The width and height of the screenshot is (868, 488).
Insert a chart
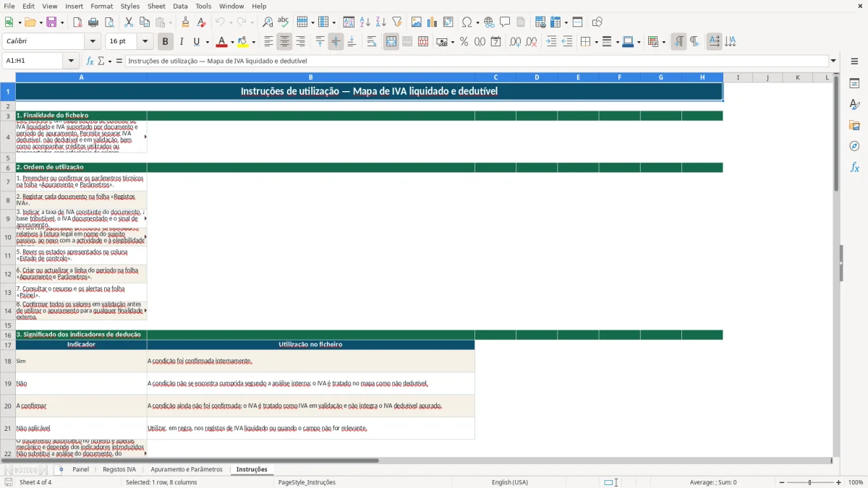(433, 22)
